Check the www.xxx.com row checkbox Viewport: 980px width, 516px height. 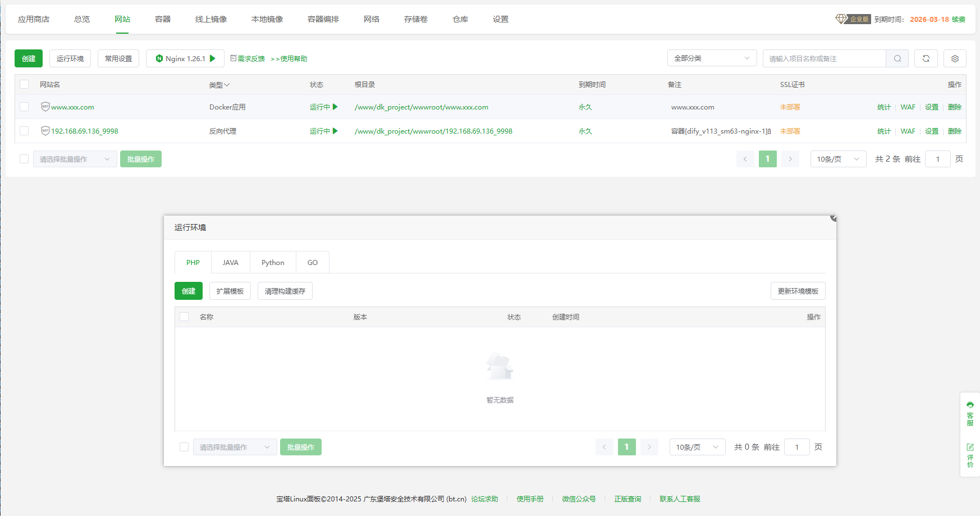[24, 107]
